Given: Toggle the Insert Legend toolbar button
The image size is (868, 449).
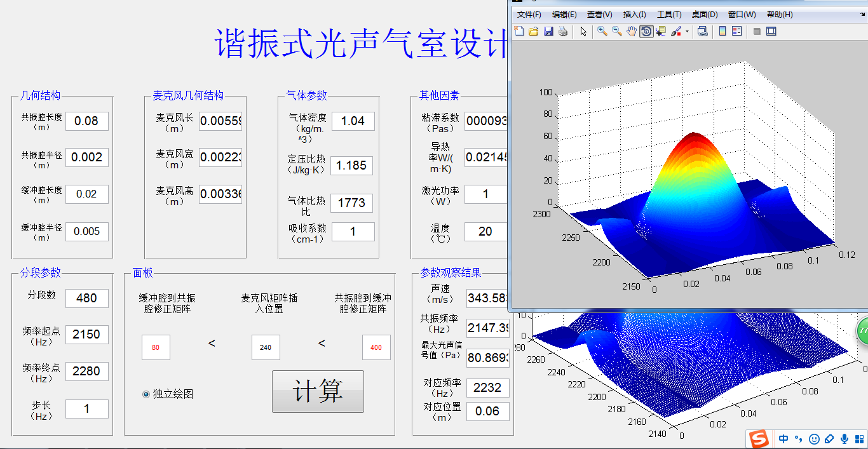Looking at the screenshot, I should click(x=737, y=31).
